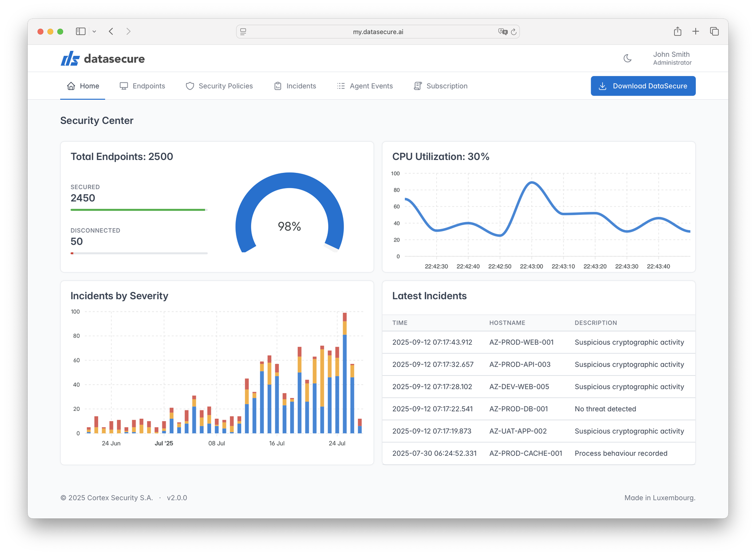Viewport: 756px width, 555px height.
Task: Click the HOSTNAME column header
Action: pyautogui.click(x=507, y=323)
